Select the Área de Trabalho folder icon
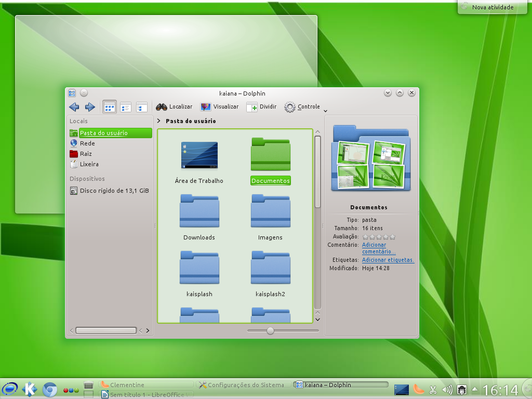 (199, 155)
